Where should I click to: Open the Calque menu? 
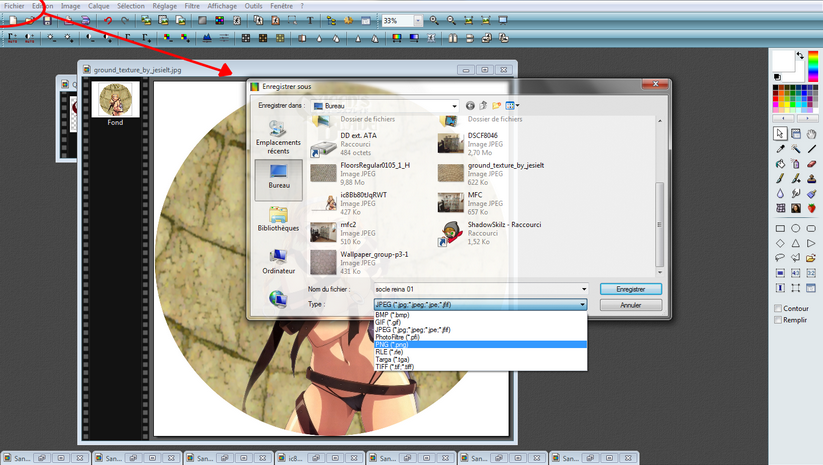pos(99,6)
